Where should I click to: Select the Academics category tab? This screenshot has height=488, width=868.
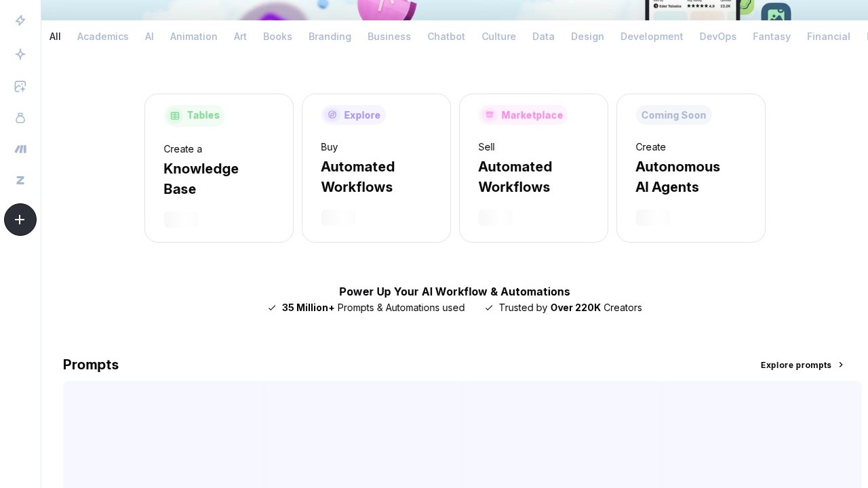click(x=102, y=37)
